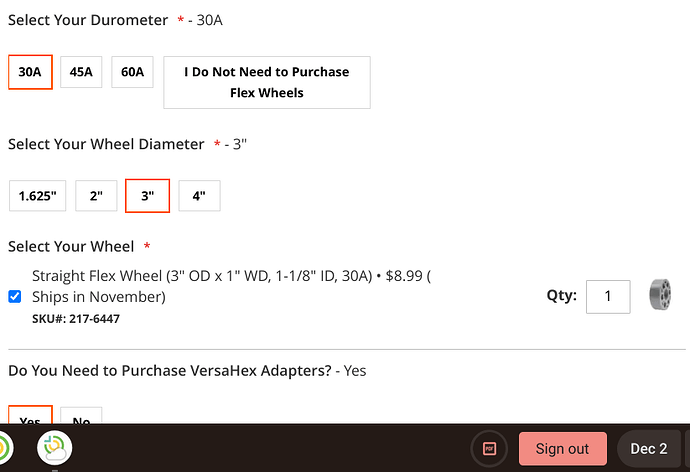Click the SKU# 217-6447 text
Screen dimensions: 690x472
click(x=76, y=319)
